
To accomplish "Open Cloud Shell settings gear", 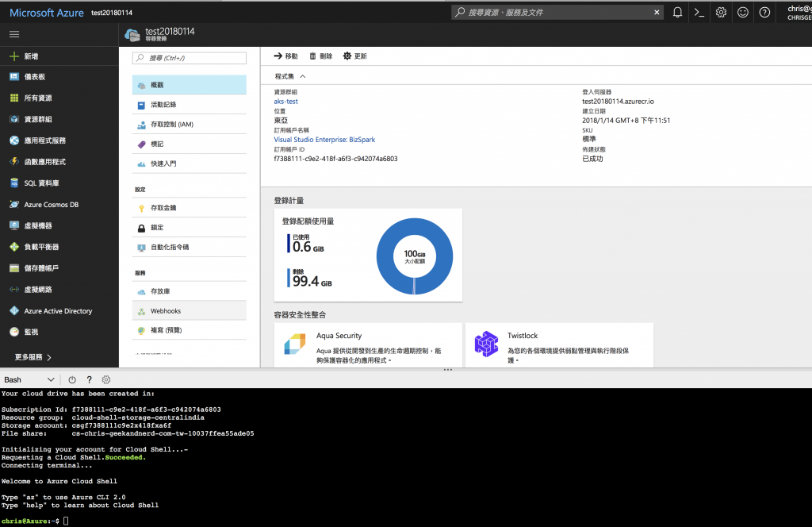I will tap(106, 380).
